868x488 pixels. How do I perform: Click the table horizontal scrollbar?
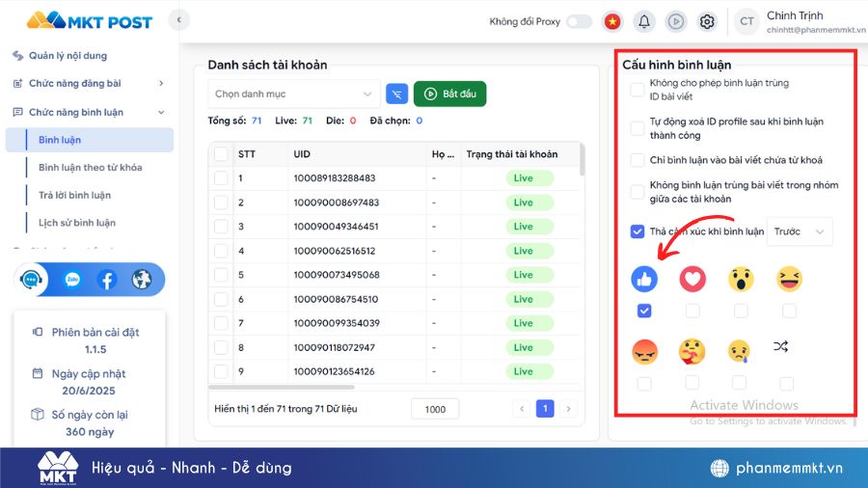[282, 388]
